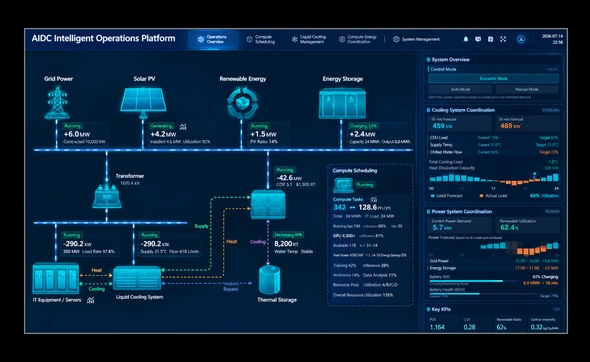Click the message icon beside the bell
This screenshot has width=590, height=362.
478,39
